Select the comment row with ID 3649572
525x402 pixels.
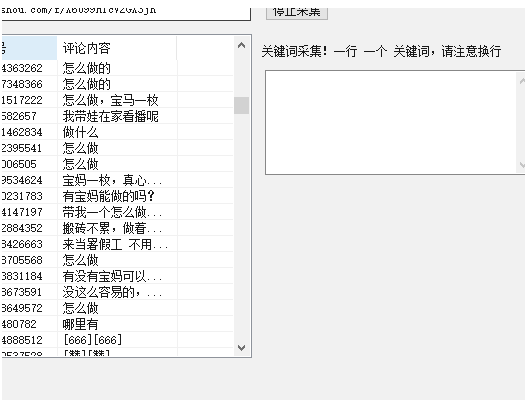(117, 308)
